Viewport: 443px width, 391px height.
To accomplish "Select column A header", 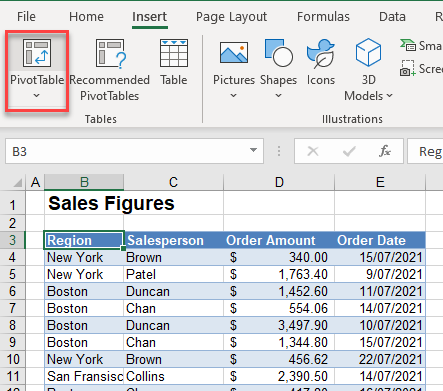I will click(x=35, y=182).
